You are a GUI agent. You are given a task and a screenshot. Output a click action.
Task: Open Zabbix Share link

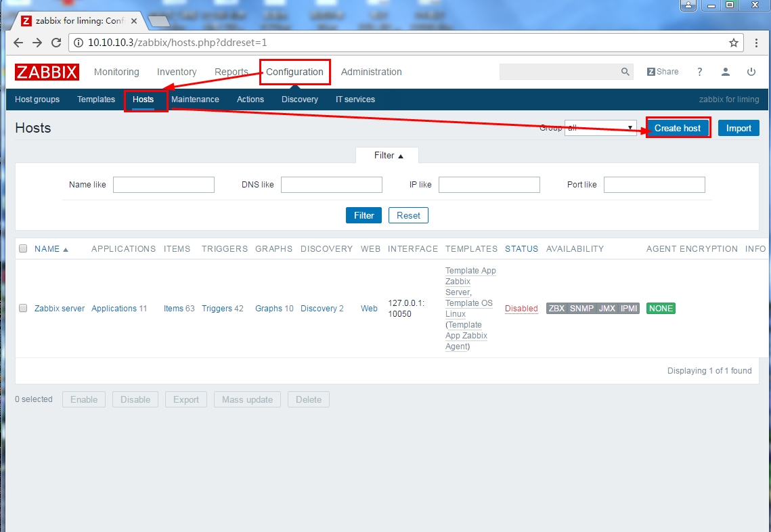pyautogui.click(x=663, y=72)
